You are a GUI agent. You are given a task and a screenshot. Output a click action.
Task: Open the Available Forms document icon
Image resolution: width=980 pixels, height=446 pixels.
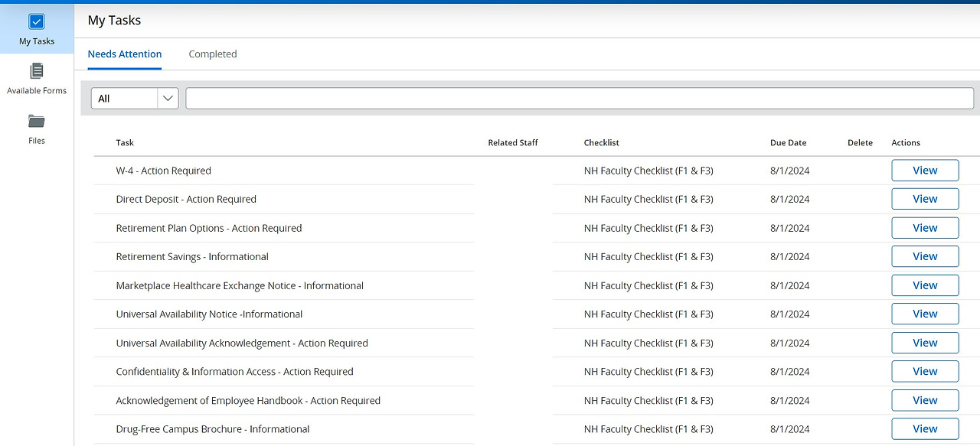click(x=36, y=71)
